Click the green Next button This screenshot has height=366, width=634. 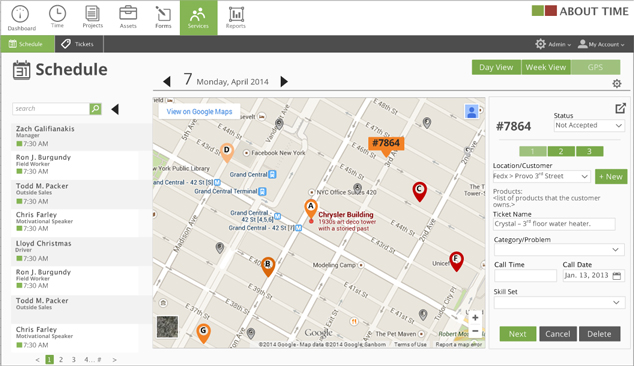[x=518, y=334]
